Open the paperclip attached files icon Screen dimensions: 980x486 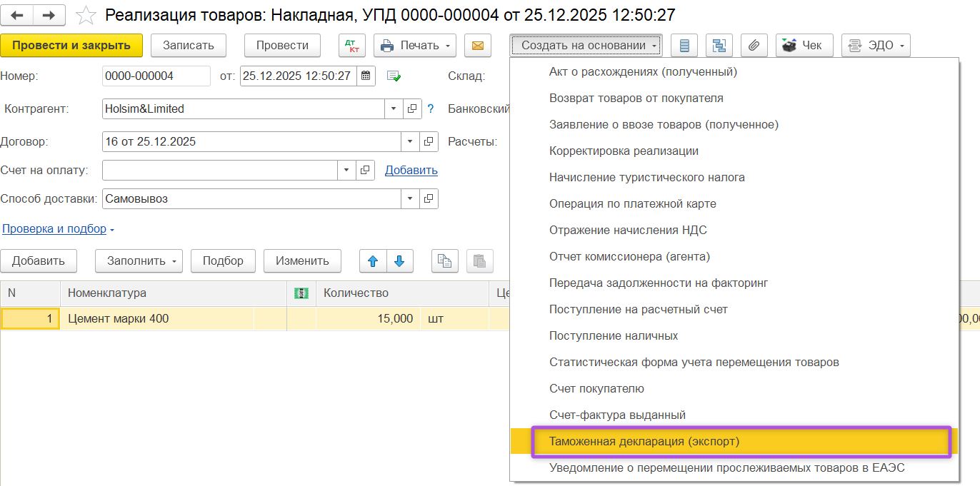(754, 46)
